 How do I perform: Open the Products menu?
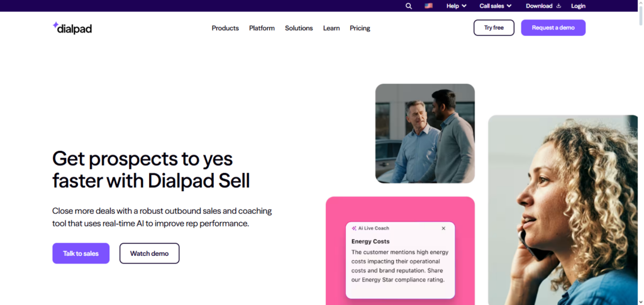[x=225, y=28]
